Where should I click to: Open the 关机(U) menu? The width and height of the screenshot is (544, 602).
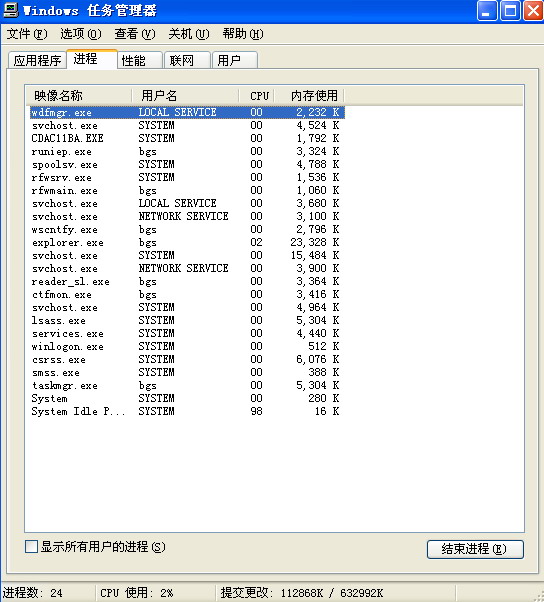pyautogui.click(x=189, y=34)
